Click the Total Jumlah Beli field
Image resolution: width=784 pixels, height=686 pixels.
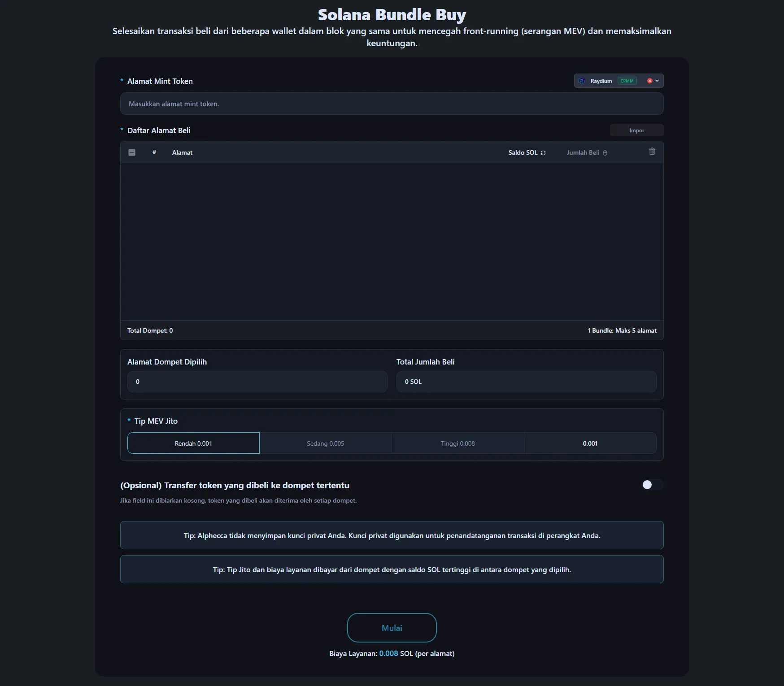coord(526,382)
